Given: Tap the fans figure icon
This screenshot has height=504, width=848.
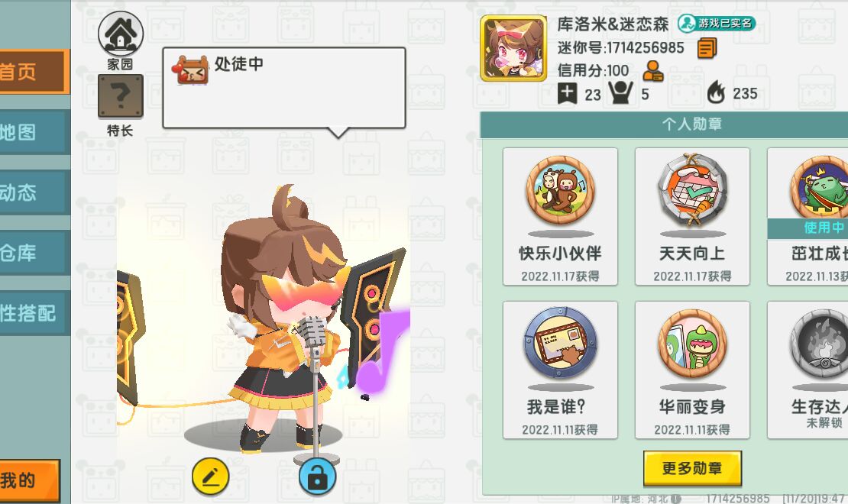Looking at the screenshot, I should pyautogui.click(x=620, y=92).
